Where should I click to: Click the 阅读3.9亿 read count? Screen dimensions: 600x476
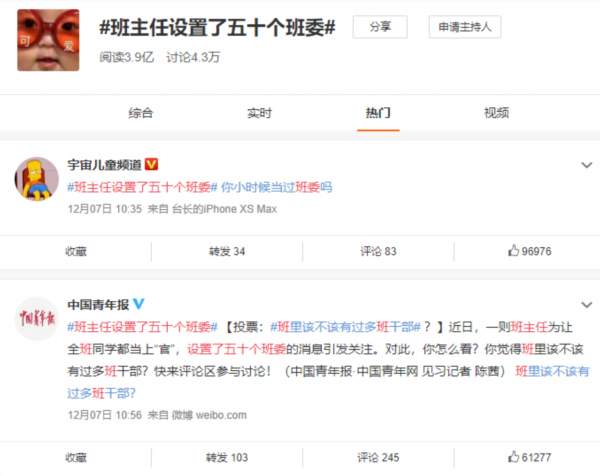(127, 57)
